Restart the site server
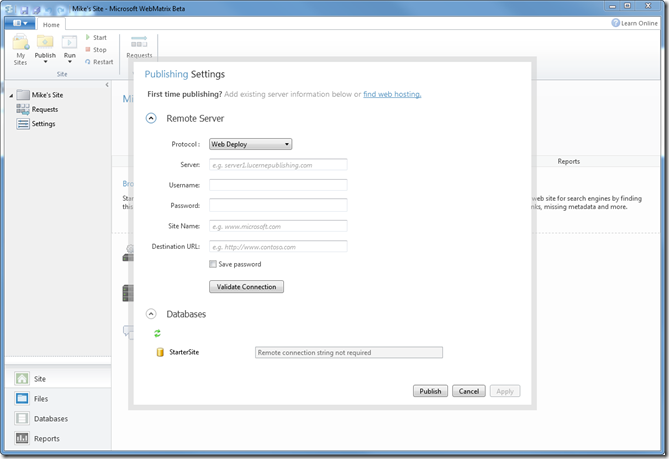The image size is (669, 459). (x=99, y=62)
